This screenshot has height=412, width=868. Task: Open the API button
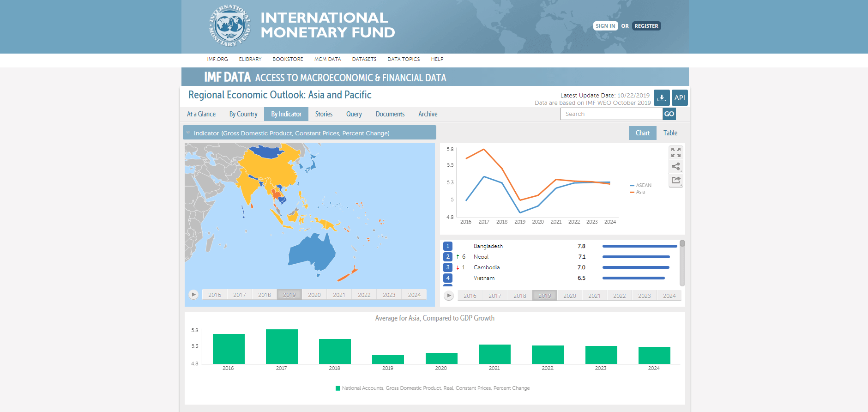tap(680, 97)
